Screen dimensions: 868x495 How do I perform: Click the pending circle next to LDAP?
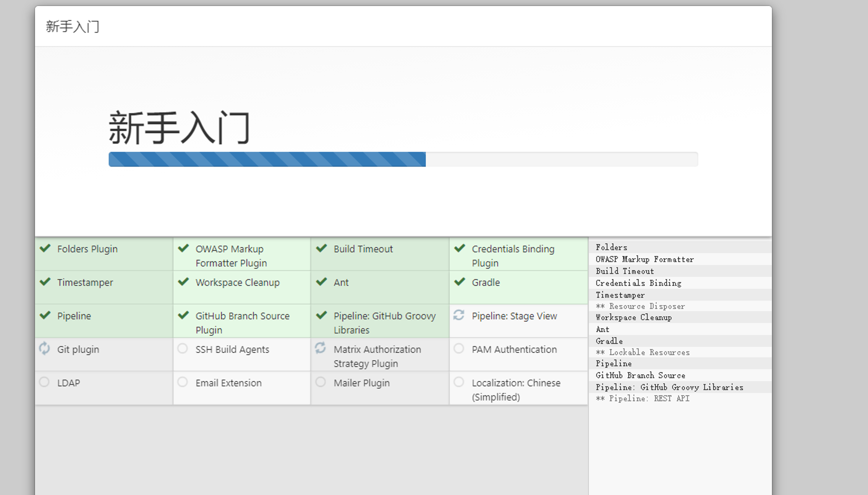click(44, 382)
